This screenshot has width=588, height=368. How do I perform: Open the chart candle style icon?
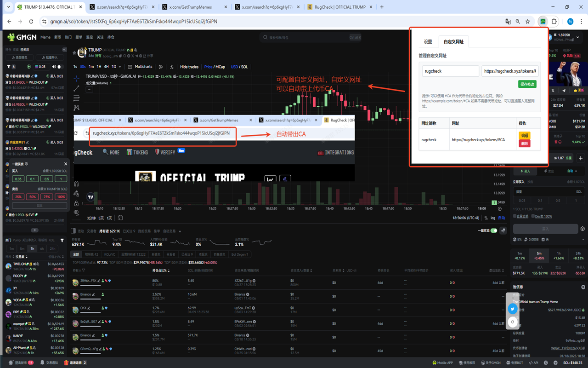coord(160,67)
